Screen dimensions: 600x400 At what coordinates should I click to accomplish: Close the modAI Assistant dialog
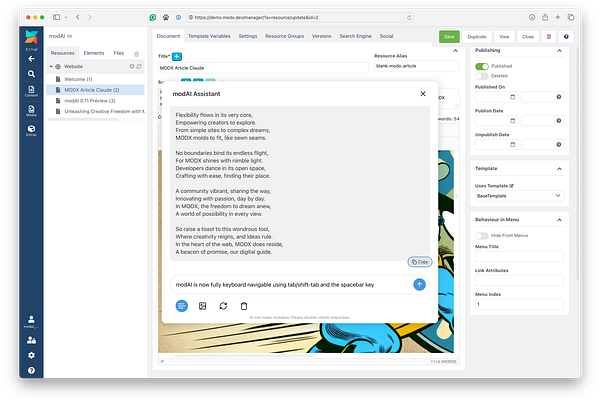[x=423, y=94]
